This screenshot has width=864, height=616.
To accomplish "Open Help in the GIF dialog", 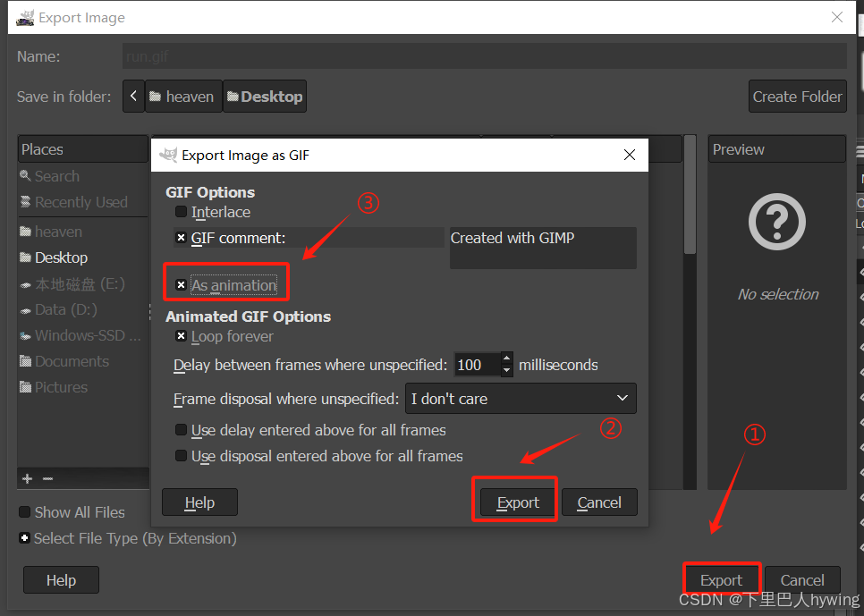I will [x=199, y=502].
